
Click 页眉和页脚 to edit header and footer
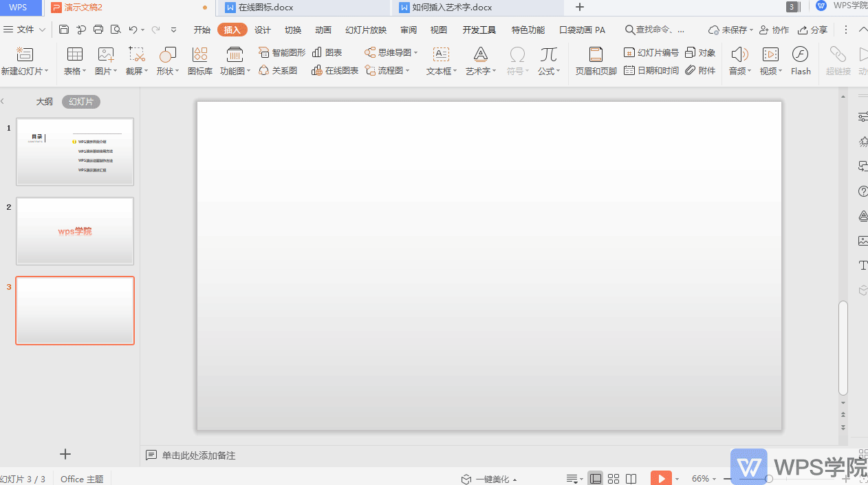coord(596,61)
